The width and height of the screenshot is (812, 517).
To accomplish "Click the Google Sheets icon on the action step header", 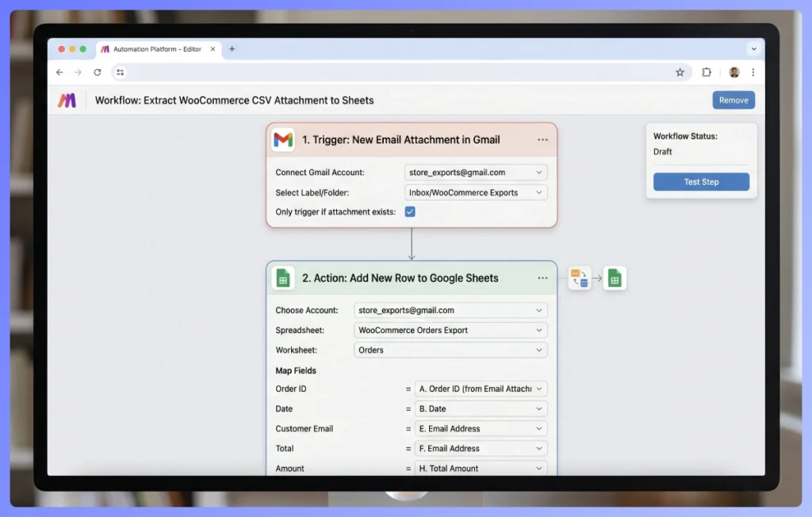I will [x=284, y=278].
